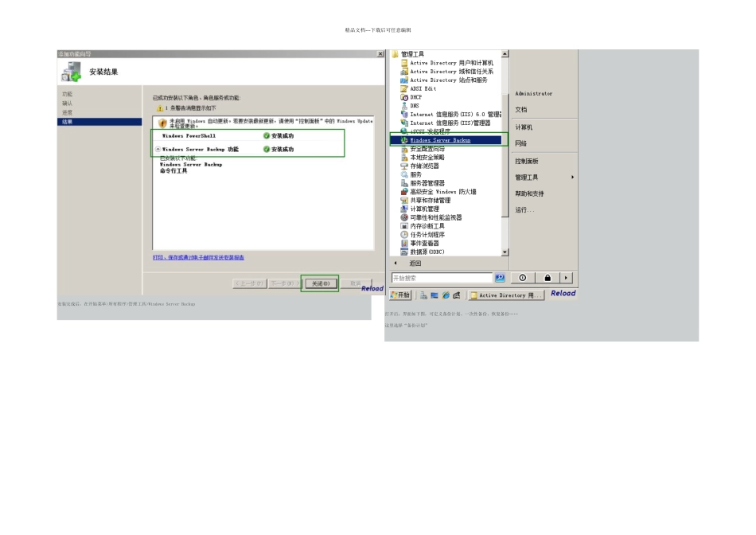The height and width of the screenshot is (535, 756).
Task: Click the show desktop quick launch icon
Action: (435, 295)
